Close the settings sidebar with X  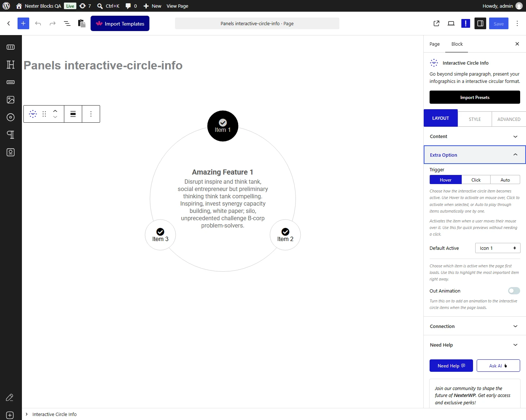[x=517, y=44]
